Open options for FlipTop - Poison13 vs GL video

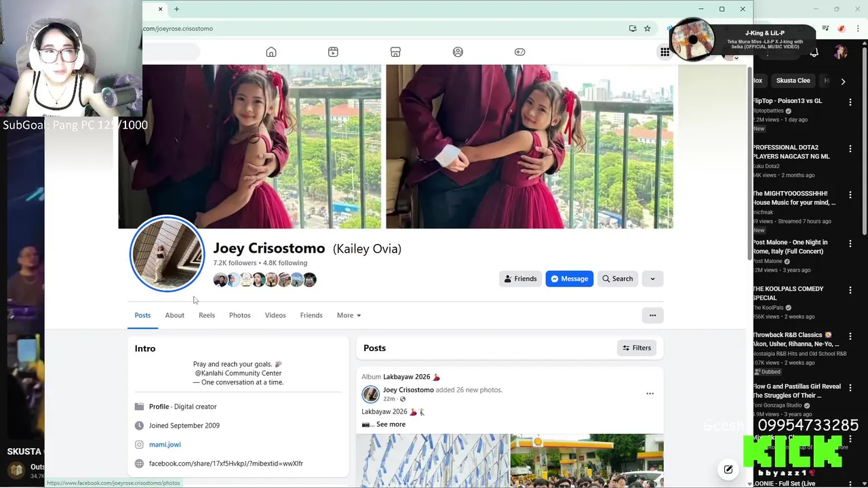pos(850,102)
